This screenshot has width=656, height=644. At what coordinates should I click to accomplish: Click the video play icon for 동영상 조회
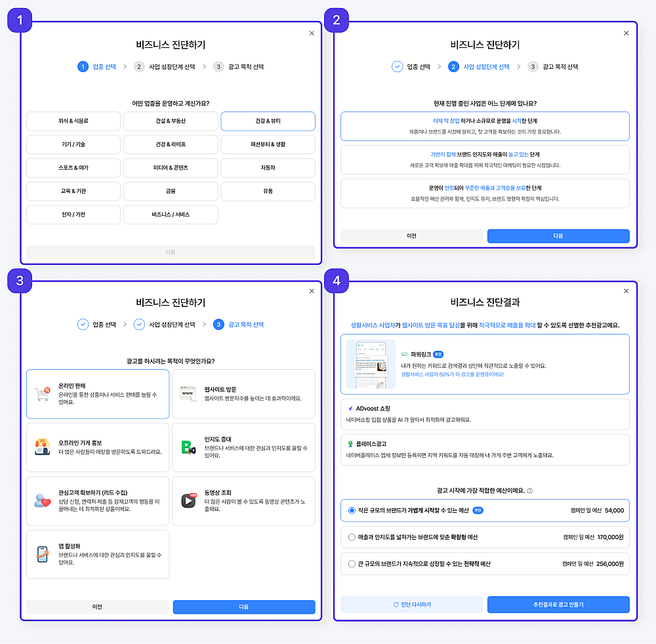(x=188, y=500)
